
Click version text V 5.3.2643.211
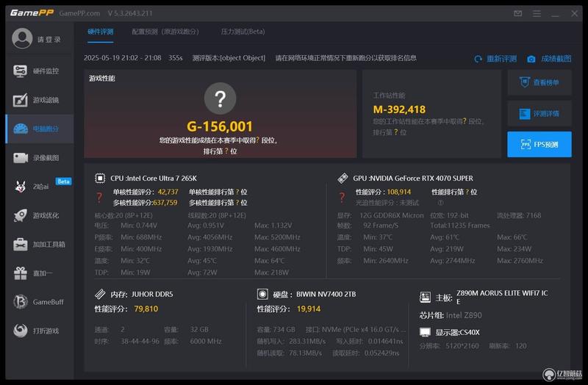(x=130, y=13)
